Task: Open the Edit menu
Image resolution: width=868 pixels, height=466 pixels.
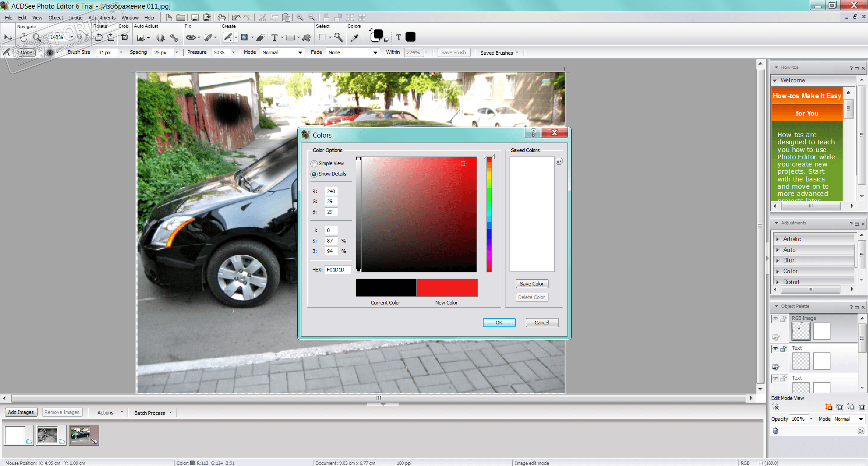Action: pyautogui.click(x=22, y=18)
